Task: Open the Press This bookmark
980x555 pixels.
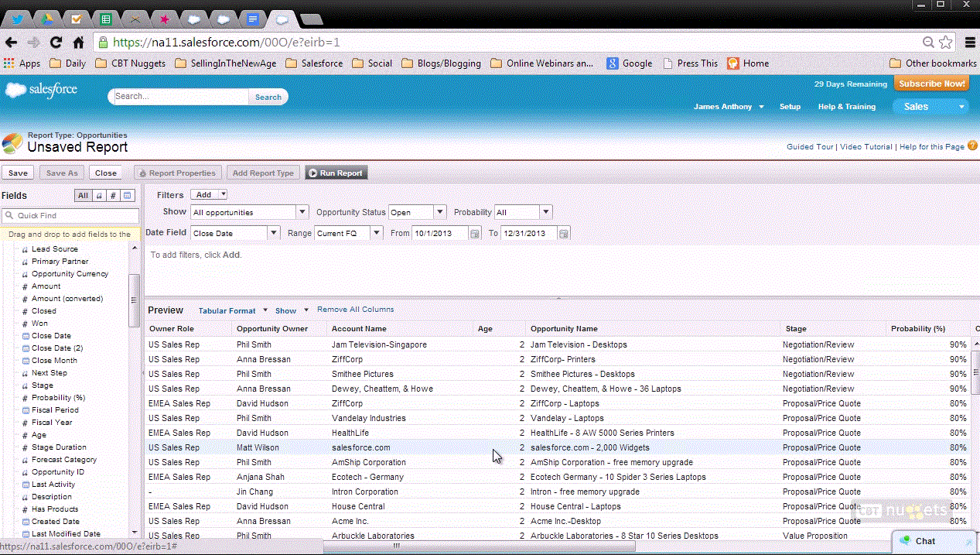Action: (x=690, y=63)
